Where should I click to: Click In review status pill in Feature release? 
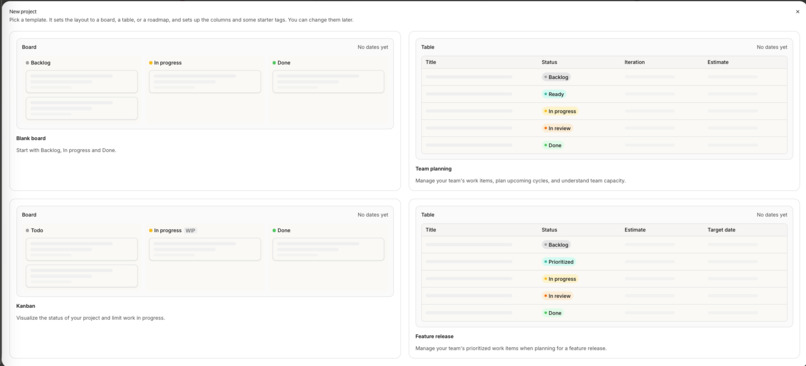click(558, 296)
